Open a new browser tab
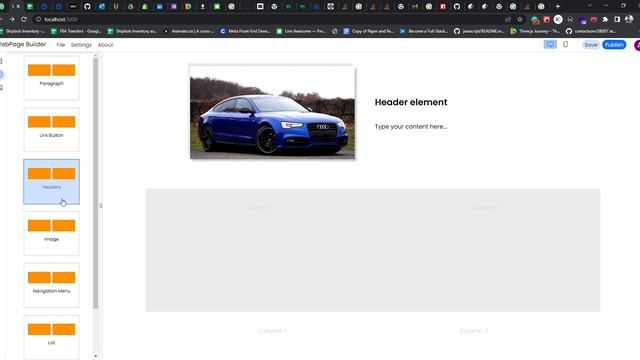This screenshot has height=360, width=640. (x=558, y=6)
